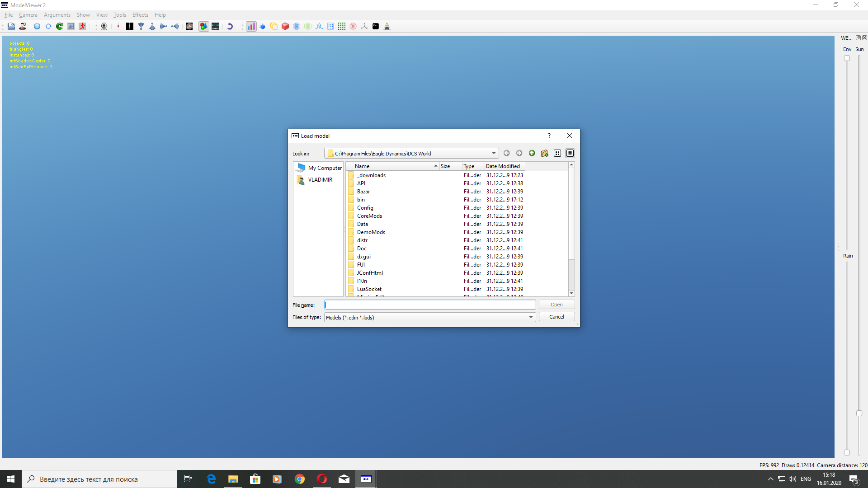Create a new folder in dialog

pos(545,153)
